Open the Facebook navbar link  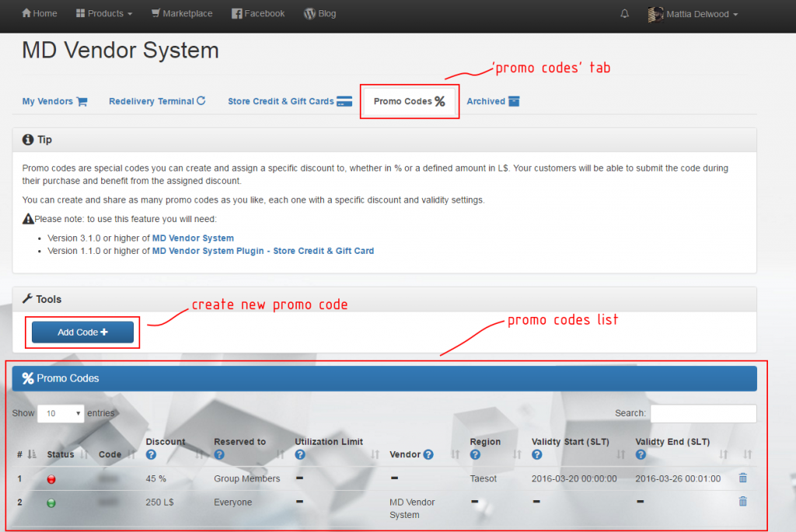(258, 14)
